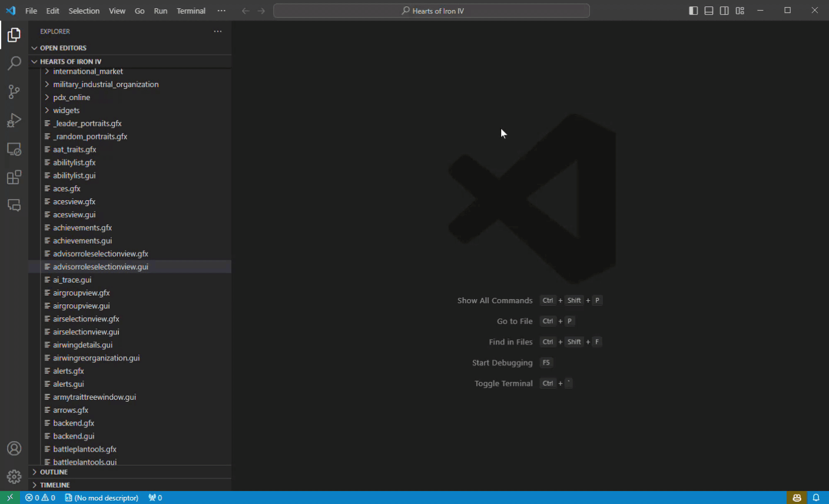Click the VS Code logo icon
Image resolution: width=829 pixels, height=504 pixels.
pyautogui.click(x=11, y=11)
